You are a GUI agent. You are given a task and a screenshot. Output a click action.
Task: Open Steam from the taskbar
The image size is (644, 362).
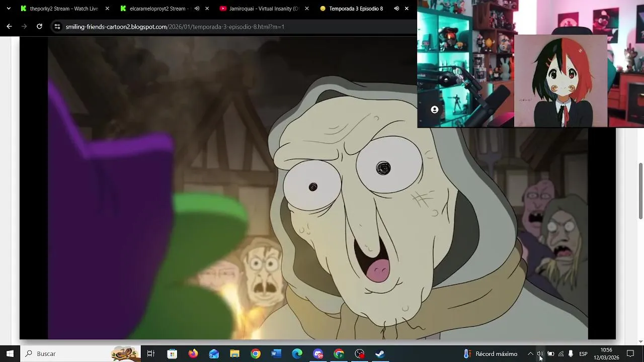[x=380, y=354]
